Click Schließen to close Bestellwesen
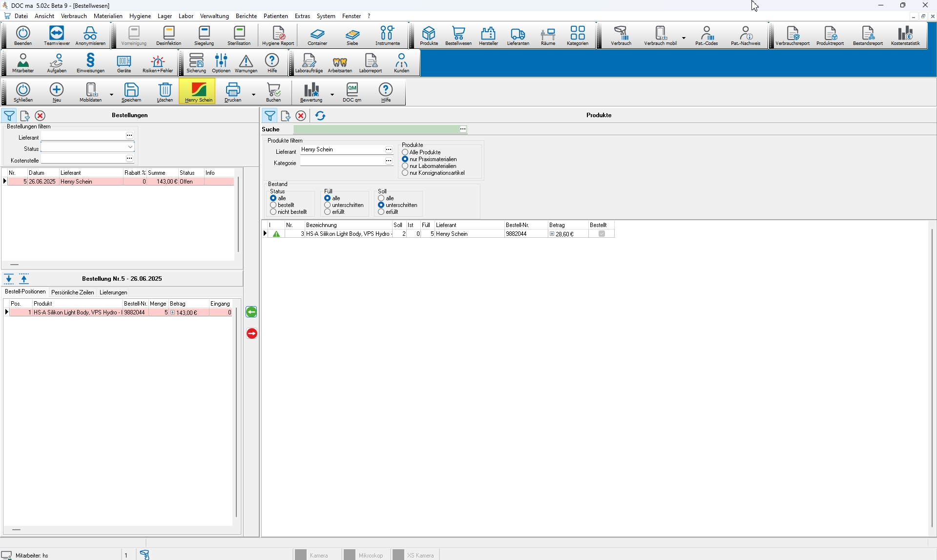The image size is (937, 560). coord(23,92)
